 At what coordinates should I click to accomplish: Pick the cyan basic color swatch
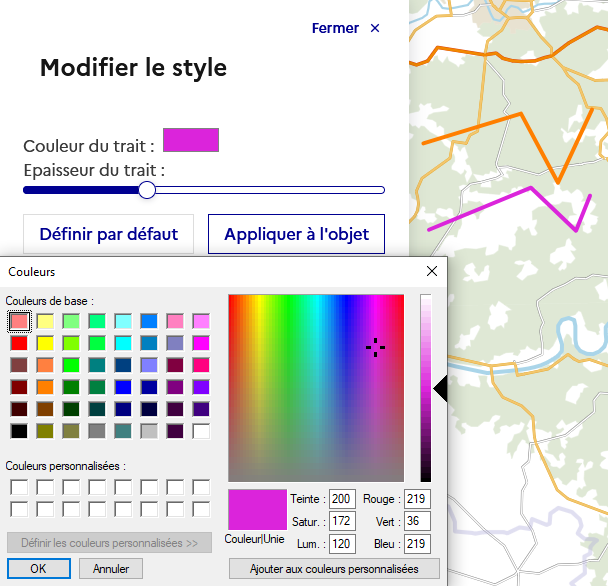123,343
